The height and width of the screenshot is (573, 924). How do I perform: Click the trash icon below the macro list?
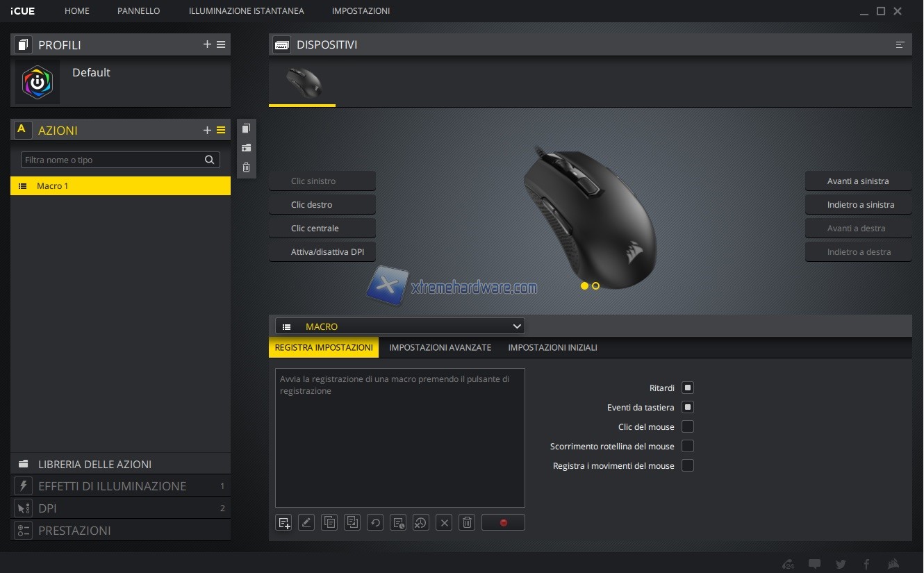(x=468, y=523)
